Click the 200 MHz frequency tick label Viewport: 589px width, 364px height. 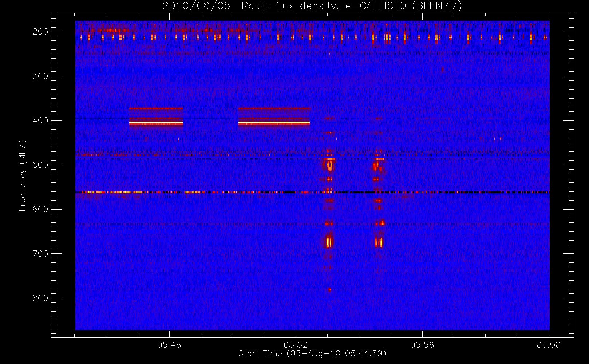click(x=40, y=32)
